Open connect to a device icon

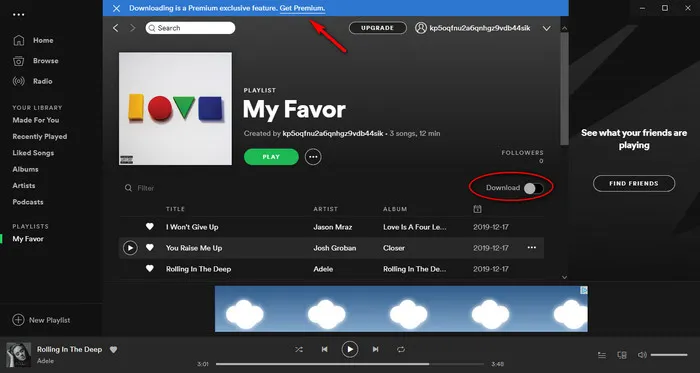pyautogui.click(x=622, y=355)
